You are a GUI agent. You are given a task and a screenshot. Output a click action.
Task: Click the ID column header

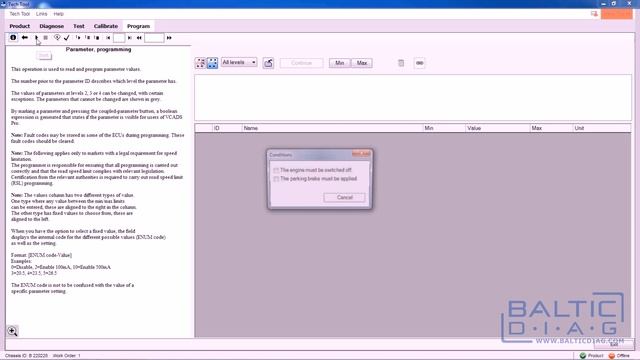(227, 128)
